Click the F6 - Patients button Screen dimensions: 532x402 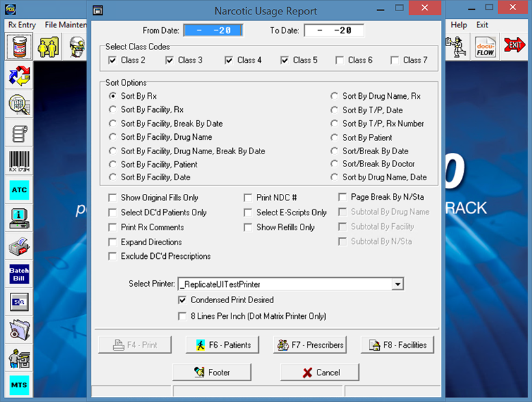pos(223,345)
